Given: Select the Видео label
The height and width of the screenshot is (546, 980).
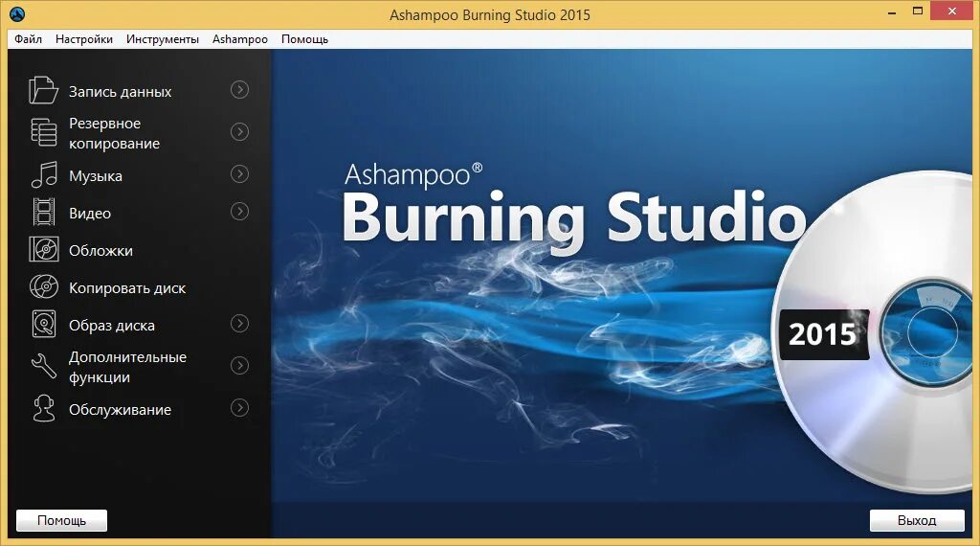Looking at the screenshot, I should [x=90, y=214].
